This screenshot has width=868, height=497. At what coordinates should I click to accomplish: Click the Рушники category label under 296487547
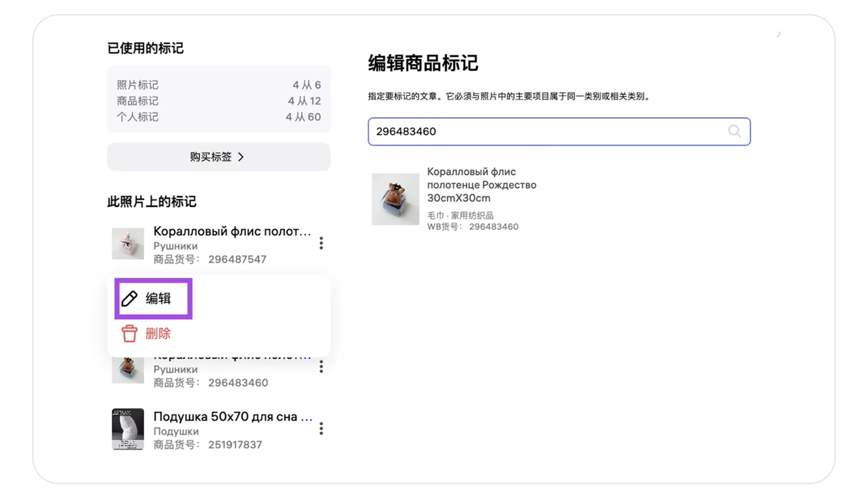tap(175, 246)
